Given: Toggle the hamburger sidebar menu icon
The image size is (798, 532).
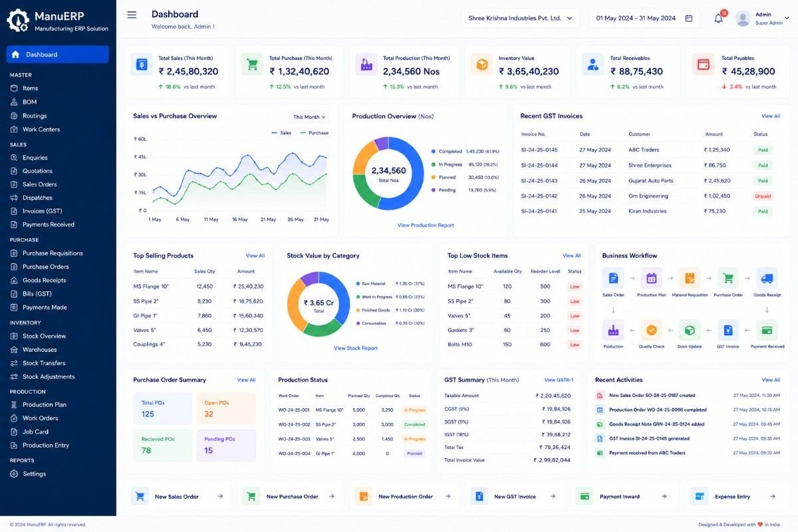Looking at the screenshot, I should click(x=132, y=15).
